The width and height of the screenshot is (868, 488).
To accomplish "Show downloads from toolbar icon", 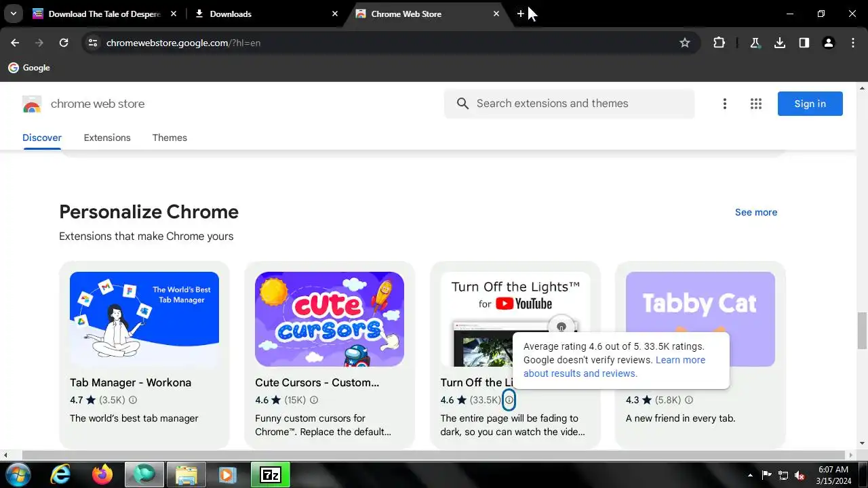I will point(779,43).
